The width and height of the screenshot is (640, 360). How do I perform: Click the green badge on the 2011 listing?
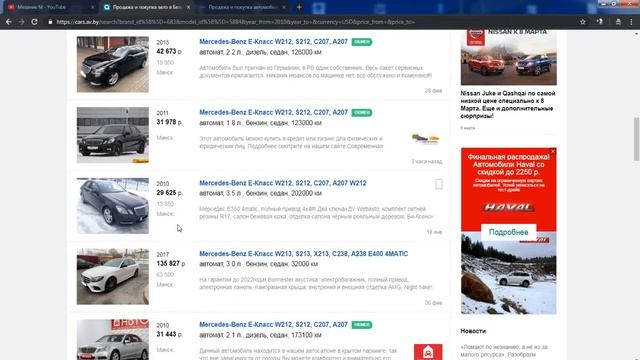click(x=362, y=112)
